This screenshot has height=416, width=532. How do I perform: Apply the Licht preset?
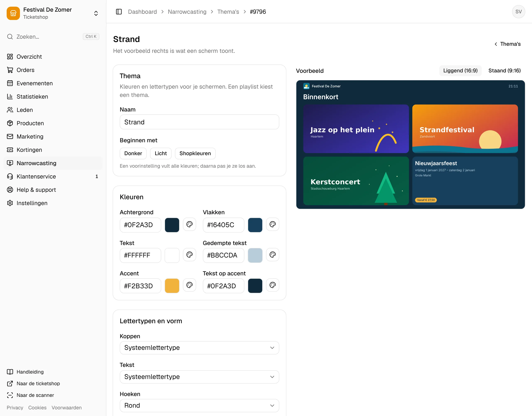pos(161,153)
